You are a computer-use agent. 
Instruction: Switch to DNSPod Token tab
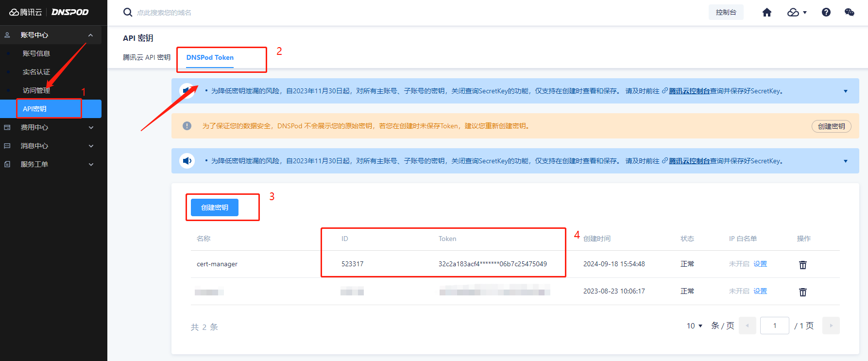[210, 57]
